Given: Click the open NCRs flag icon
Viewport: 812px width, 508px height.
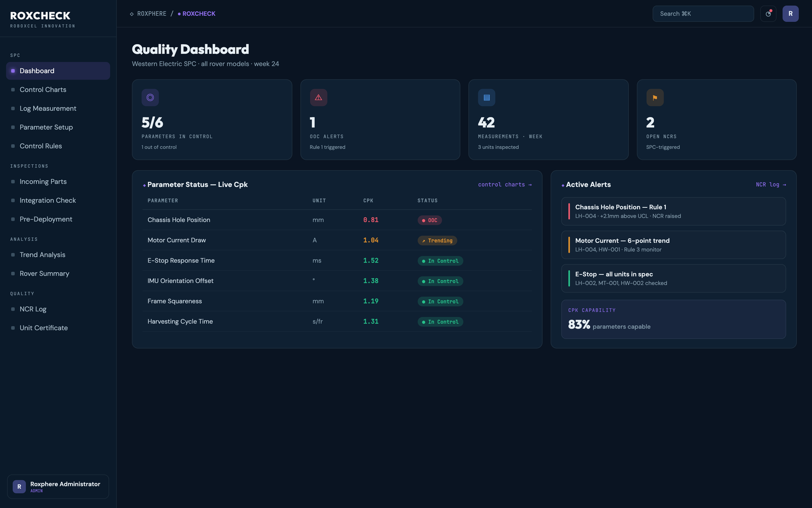Looking at the screenshot, I should (655, 98).
